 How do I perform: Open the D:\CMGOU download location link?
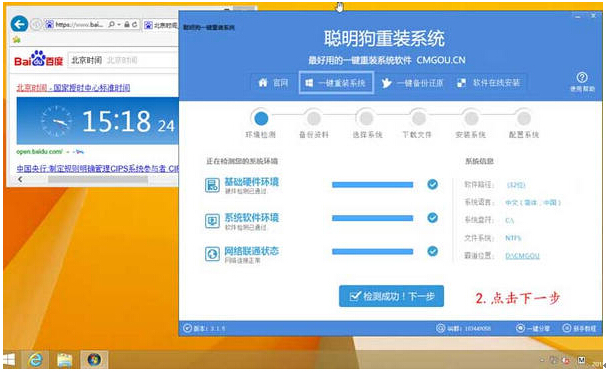point(522,256)
